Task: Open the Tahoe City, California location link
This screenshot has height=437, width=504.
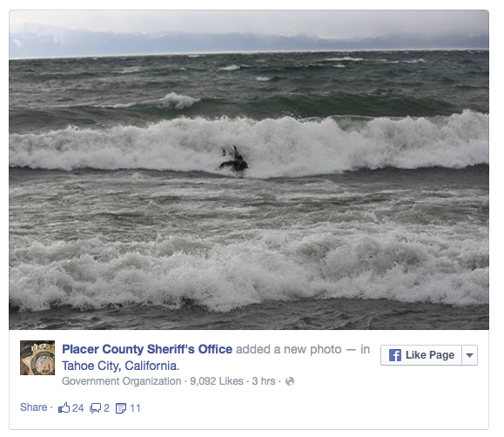Action: 120,366
